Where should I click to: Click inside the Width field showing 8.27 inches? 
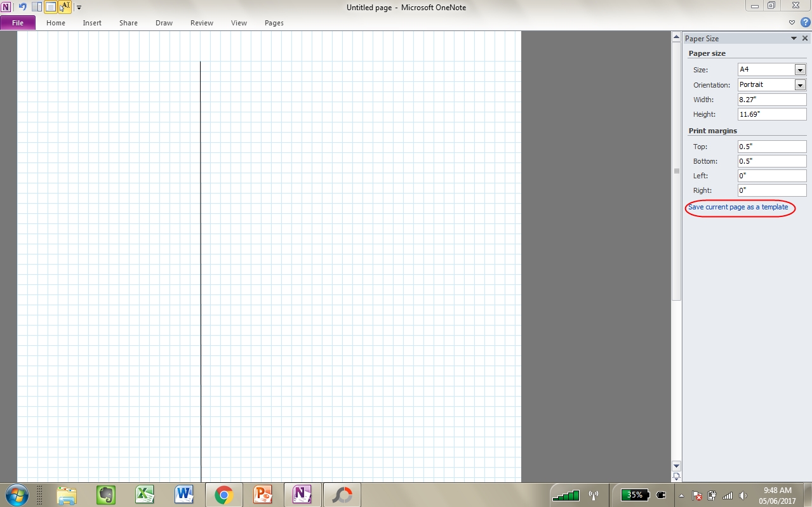[770, 99]
